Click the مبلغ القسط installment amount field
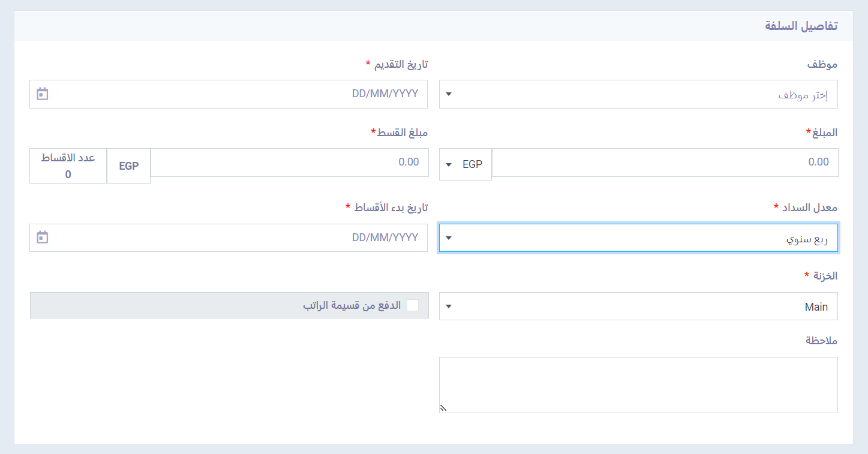 click(289, 163)
